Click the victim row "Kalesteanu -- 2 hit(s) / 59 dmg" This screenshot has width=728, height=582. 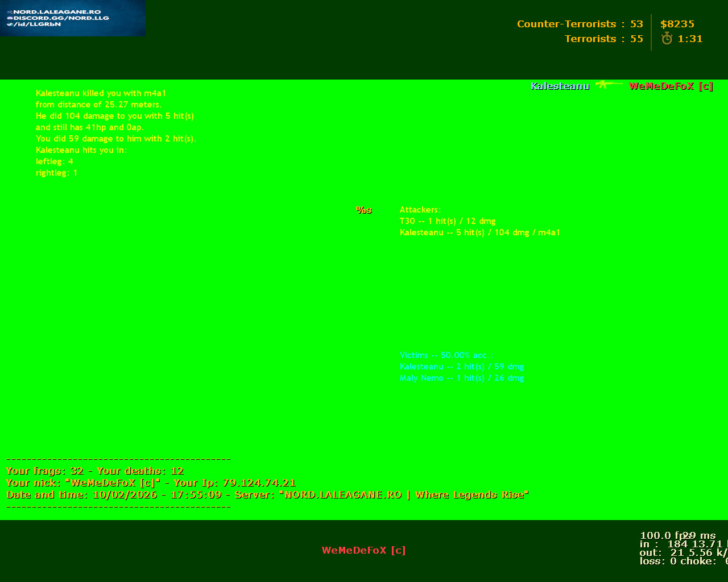pyautogui.click(x=462, y=367)
